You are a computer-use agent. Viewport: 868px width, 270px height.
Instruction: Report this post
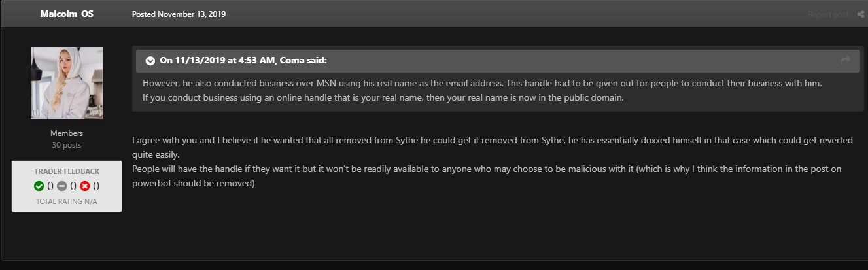click(x=828, y=14)
